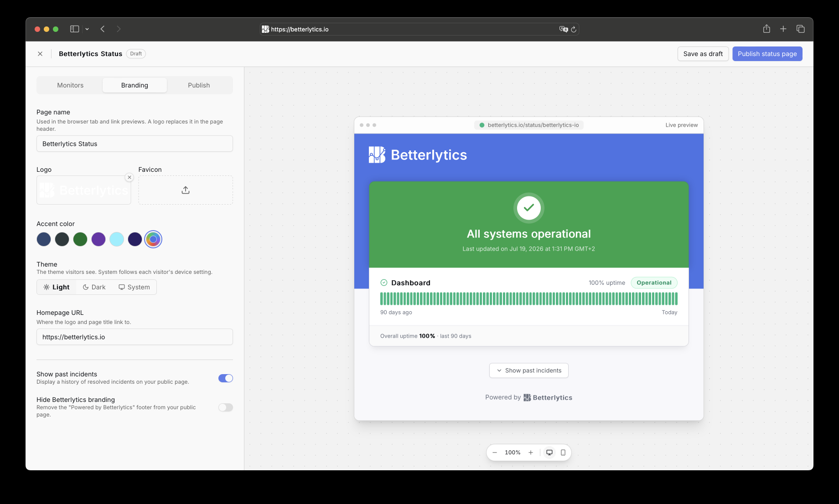This screenshot has width=839, height=504.
Task: Choose the System theme option
Action: click(x=134, y=287)
